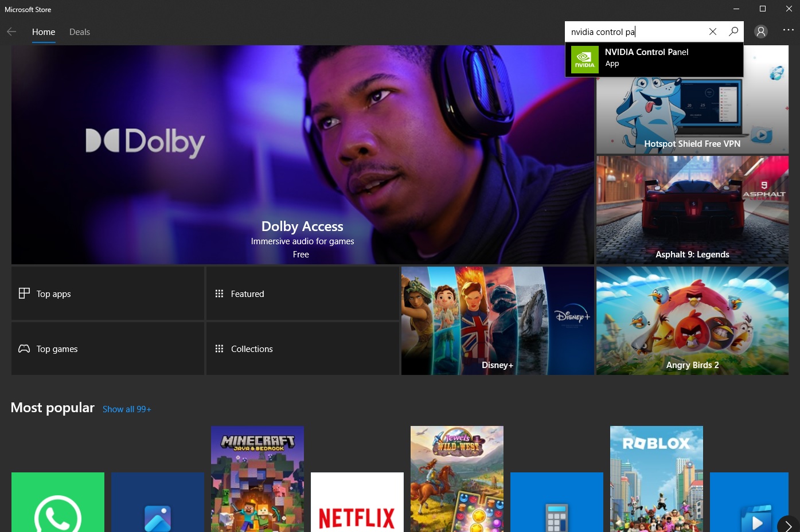Click the Top games controller icon
Screen dimensions: 800x532
pos(24,349)
